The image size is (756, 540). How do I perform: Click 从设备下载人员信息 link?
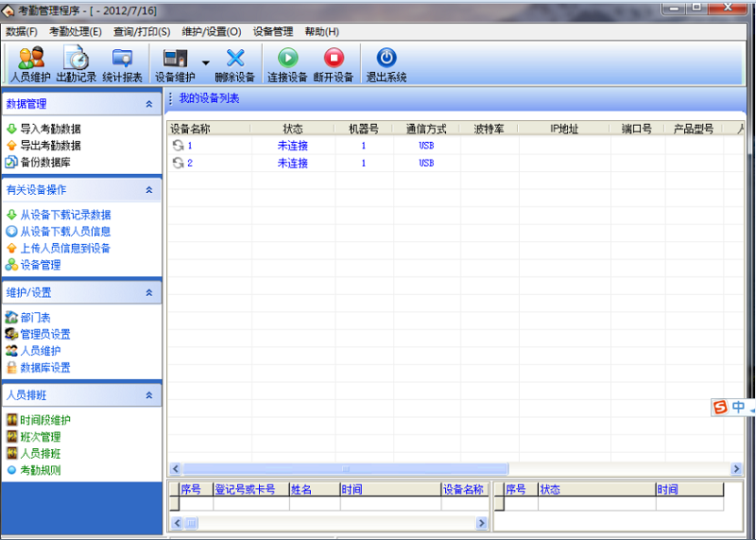coord(65,232)
